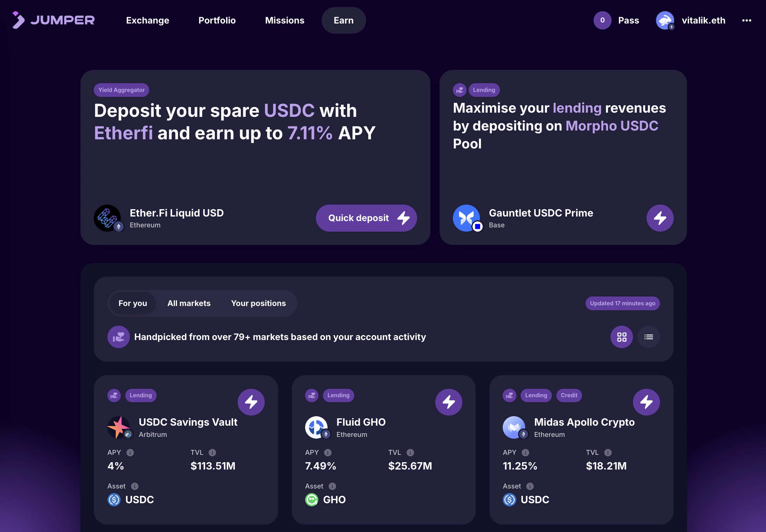Viewport: 766px width, 532px height.
Task: Click the Etherfi deposit headline text
Action: (x=235, y=122)
